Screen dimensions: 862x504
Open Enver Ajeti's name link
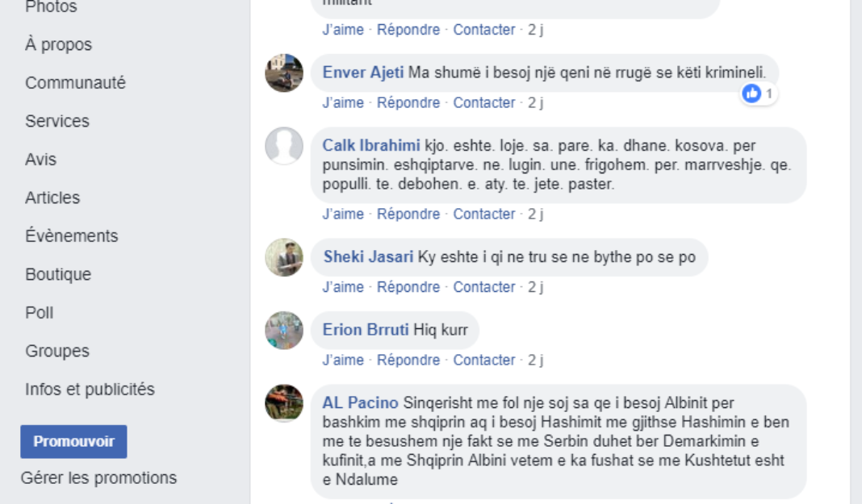pyautogui.click(x=363, y=73)
